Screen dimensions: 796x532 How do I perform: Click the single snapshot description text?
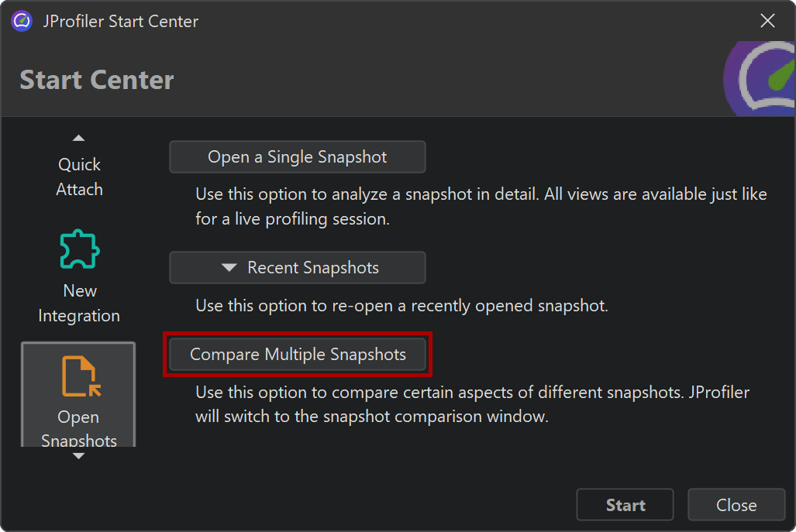click(x=481, y=206)
